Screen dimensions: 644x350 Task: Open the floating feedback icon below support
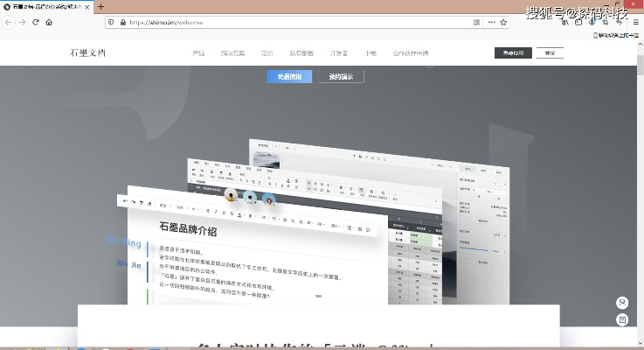[x=622, y=319]
